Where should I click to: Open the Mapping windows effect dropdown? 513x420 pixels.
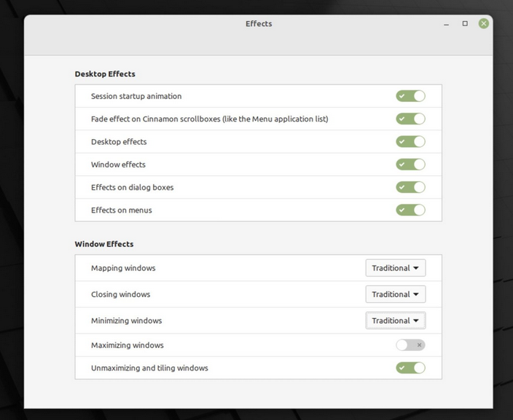pos(395,268)
